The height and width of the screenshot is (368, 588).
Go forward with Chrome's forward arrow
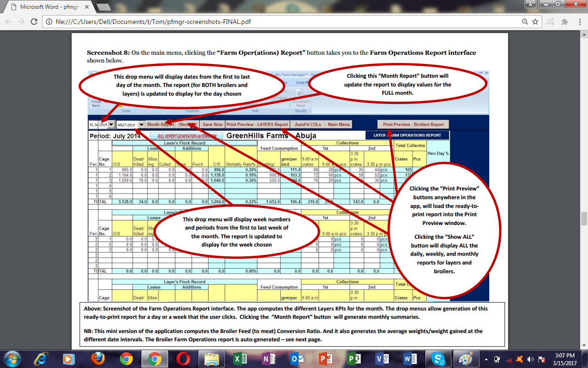pyautogui.click(x=21, y=22)
